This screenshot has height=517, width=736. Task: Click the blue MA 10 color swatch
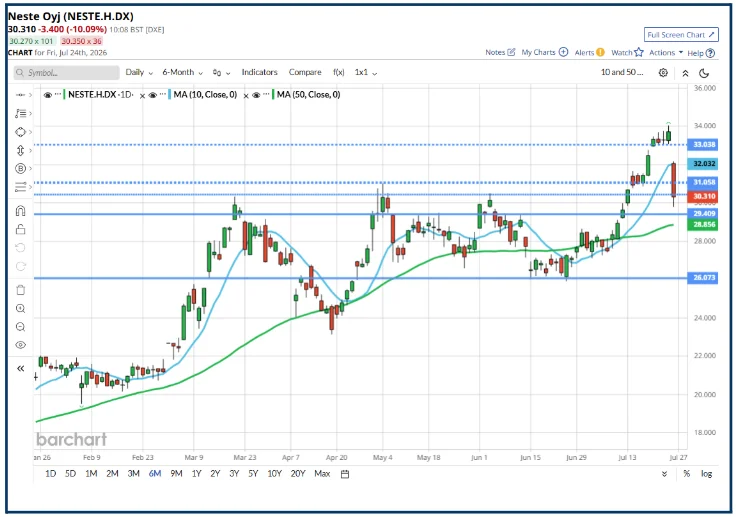(x=169, y=95)
